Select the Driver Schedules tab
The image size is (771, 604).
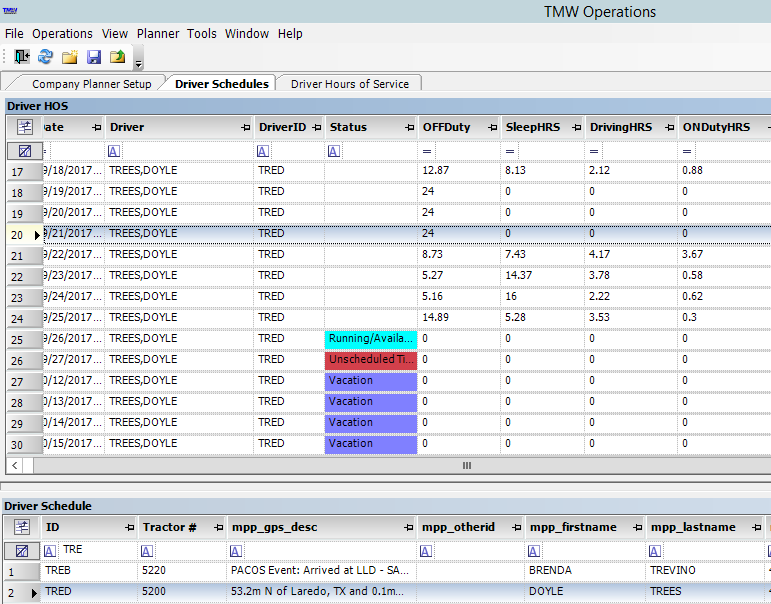(x=222, y=84)
